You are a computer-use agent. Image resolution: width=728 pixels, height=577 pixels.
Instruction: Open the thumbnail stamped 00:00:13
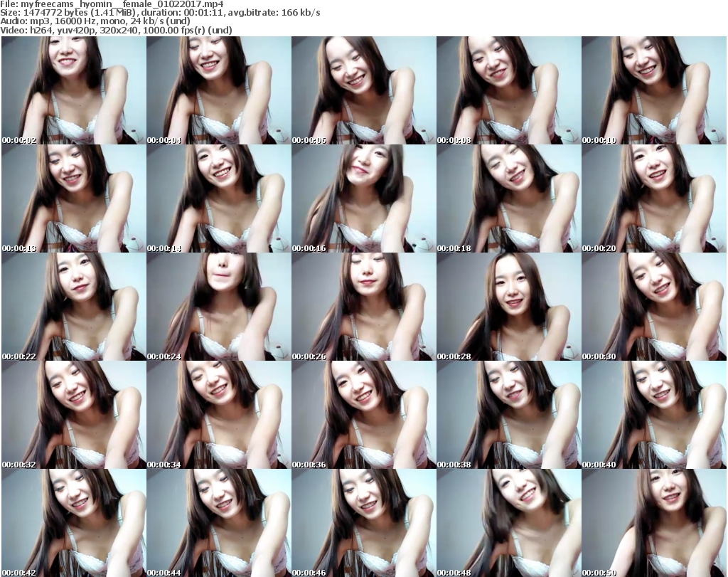(74, 198)
